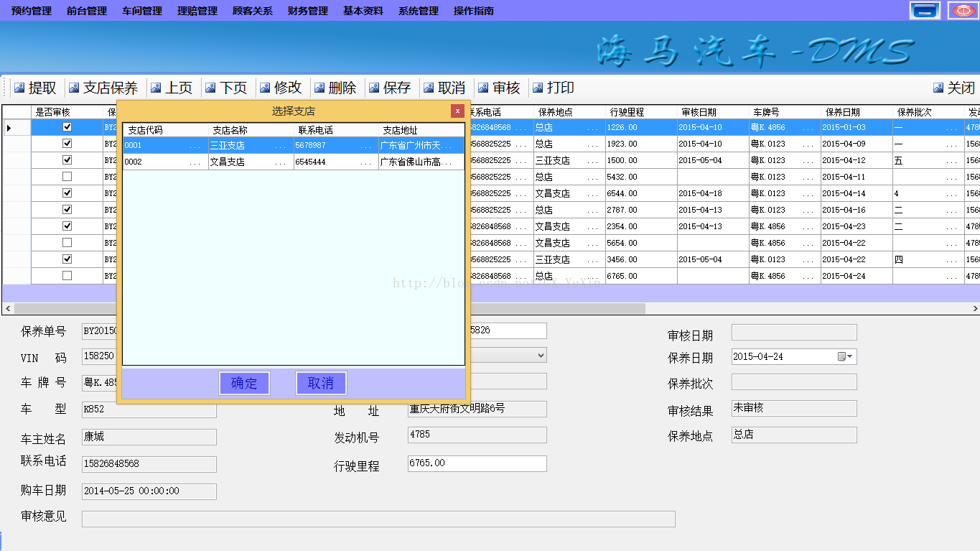Toggle 是否审核 checkbox for the 2787.00 row
The image size is (980, 551).
(x=67, y=209)
